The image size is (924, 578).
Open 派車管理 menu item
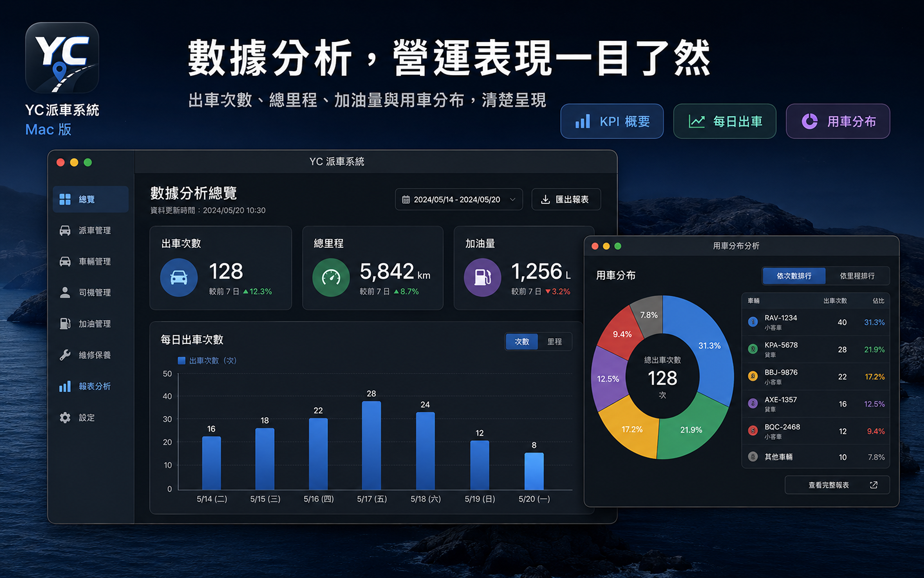(90, 230)
